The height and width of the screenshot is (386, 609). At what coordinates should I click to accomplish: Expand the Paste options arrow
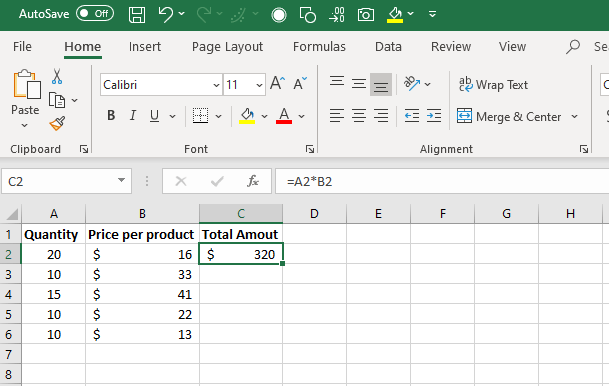click(24, 125)
